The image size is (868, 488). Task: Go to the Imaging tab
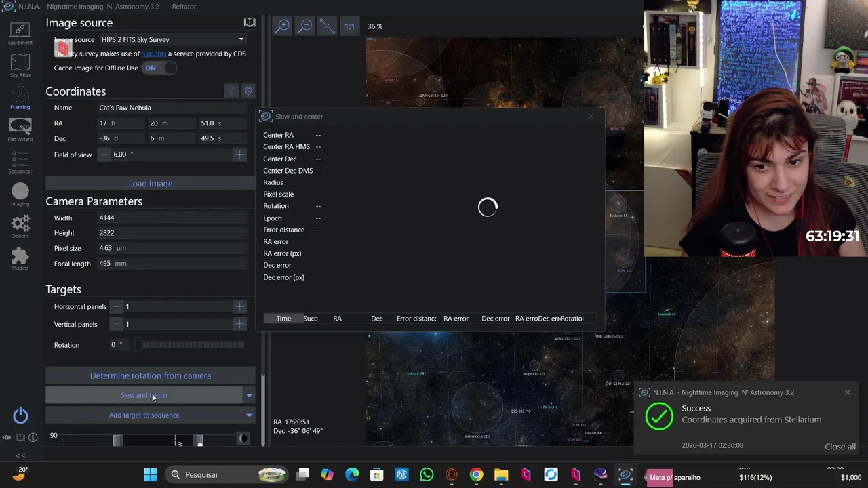tap(20, 195)
